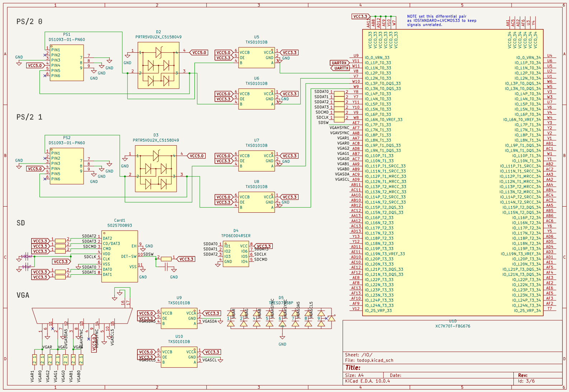Image resolution: width=569 pixels, height=392 pixels.
Task: Click the D2 PRTR5V0U2X diode array symbol
Action: (x=159, y=65)
